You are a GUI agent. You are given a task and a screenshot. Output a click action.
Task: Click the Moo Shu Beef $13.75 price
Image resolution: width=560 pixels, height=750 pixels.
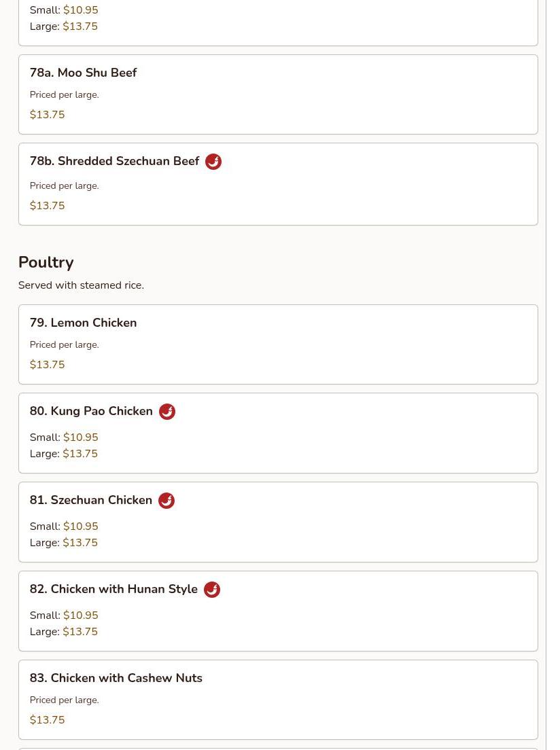click(48, 115)
